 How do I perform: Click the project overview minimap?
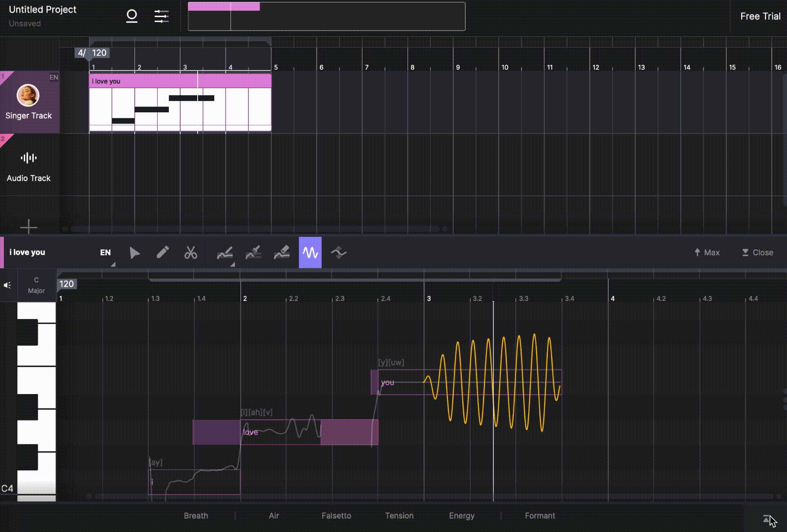pos(327,16)
